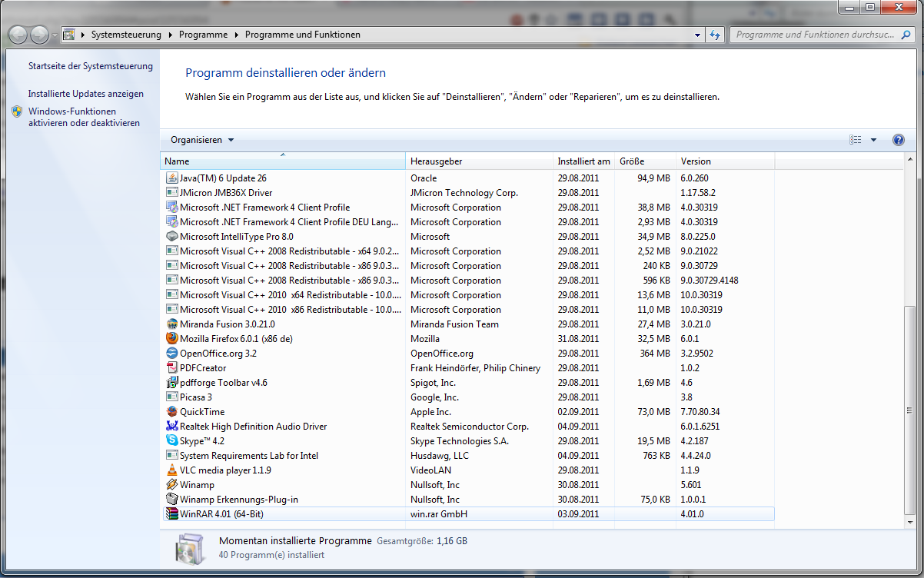This screenshot has width=924, height=578.
Task: Open the help question mark button
Action: pos(898,140)
